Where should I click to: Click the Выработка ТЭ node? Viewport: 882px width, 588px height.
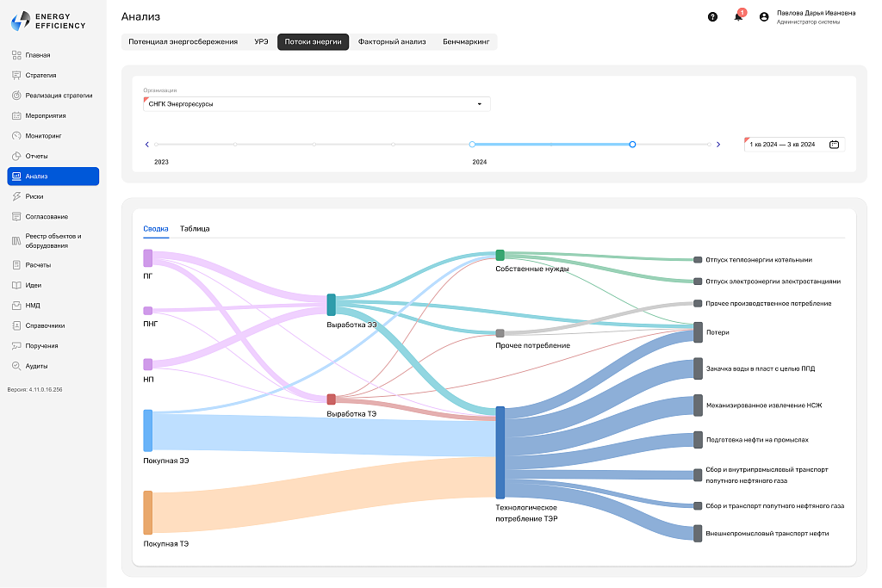click(x=332, y=399)
